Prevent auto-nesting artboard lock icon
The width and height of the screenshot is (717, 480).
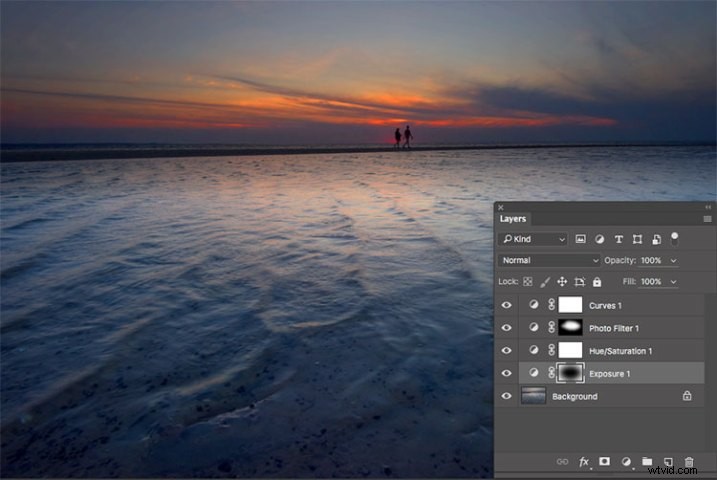[579, 282]
